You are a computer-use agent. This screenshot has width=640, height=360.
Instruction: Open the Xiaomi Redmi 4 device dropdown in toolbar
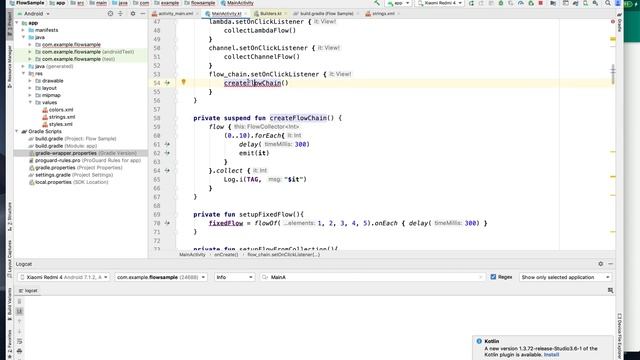440,3
